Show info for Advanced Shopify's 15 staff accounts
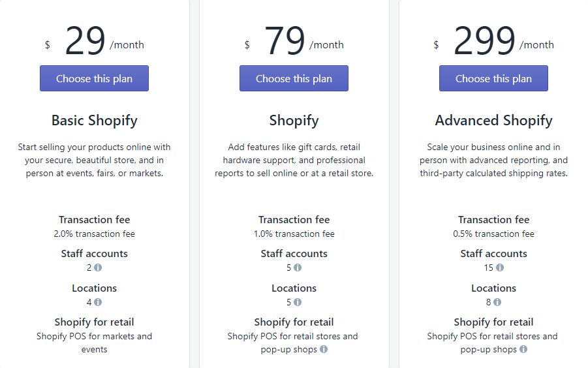 click(x=500, y=268)
